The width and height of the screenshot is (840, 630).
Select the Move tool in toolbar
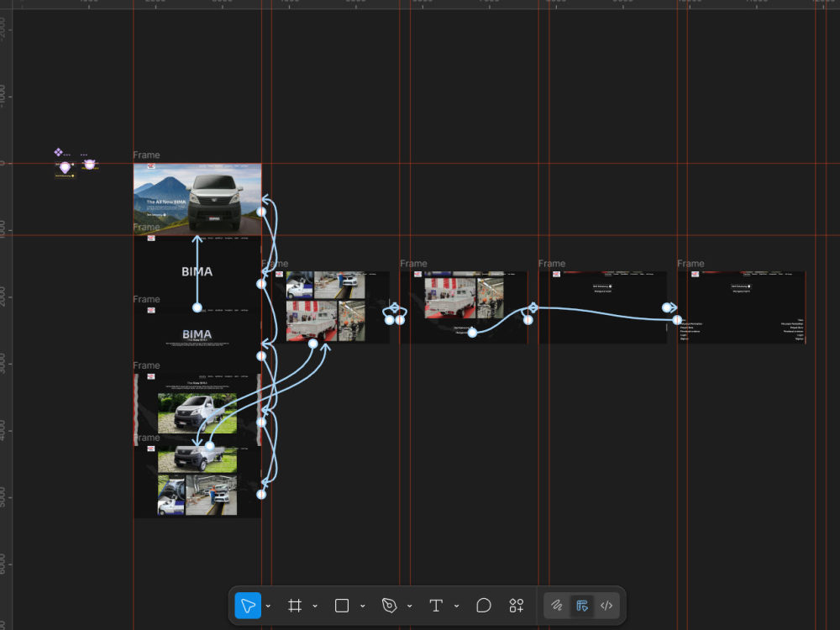click(x=248, y=606)
